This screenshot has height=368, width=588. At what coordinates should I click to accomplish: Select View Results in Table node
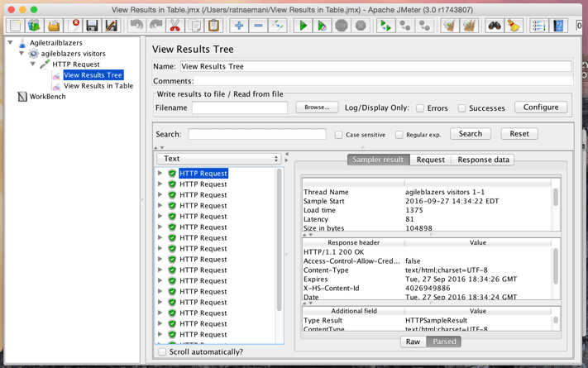point(98,86)
